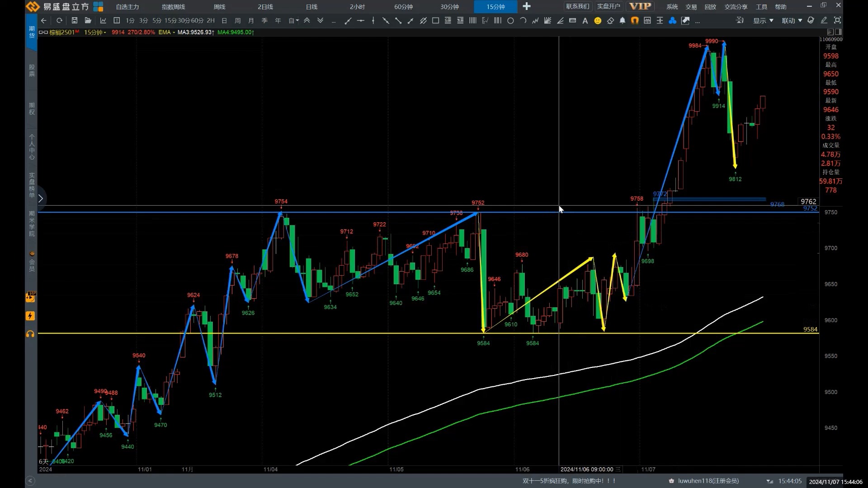Switch to 2H period
This screenshot has height=488, width=868.
click(211, 20)
